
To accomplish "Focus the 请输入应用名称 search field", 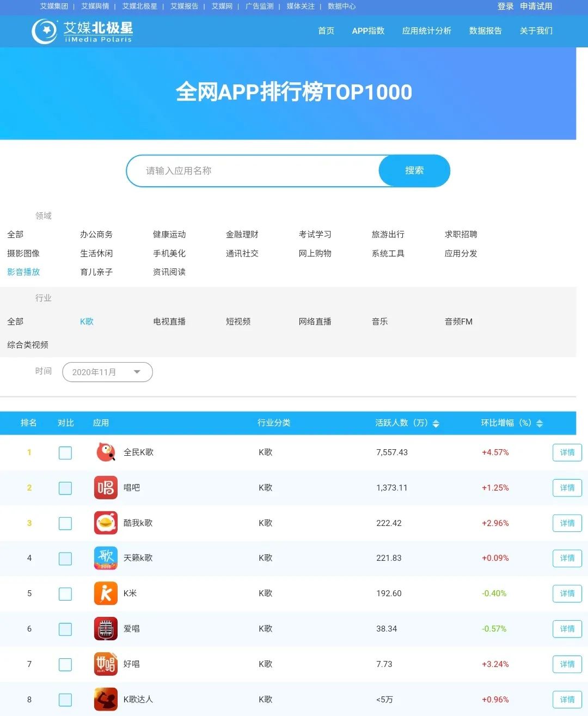I will pyautogui.click(x=253, y=171).
